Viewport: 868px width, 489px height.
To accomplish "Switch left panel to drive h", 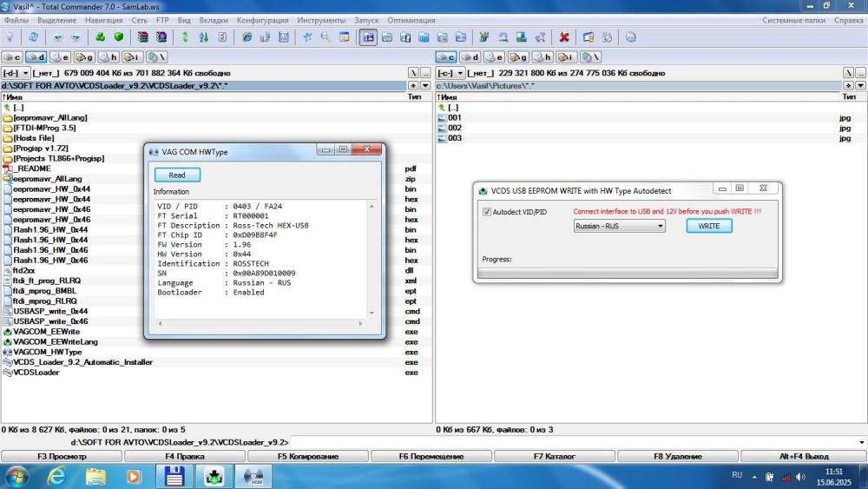I will 108,57.
